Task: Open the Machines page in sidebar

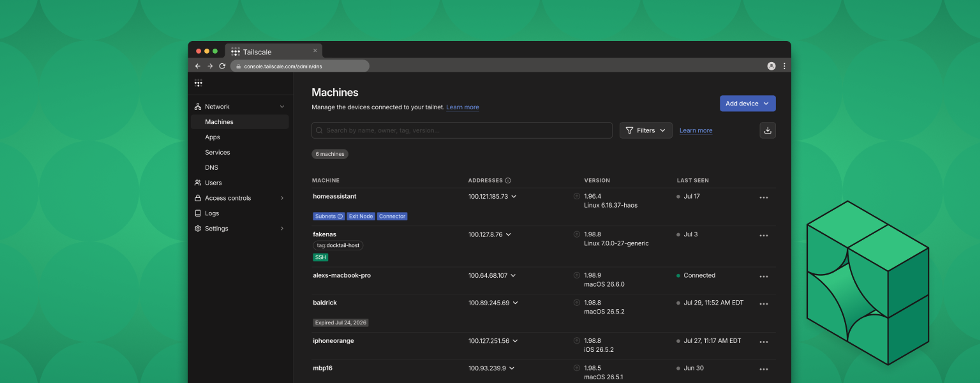Action: 240,122
